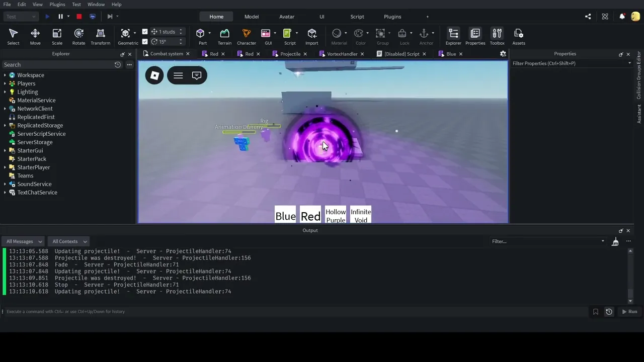Activate the Select tool
This screenshot has height=362, width=644.
13,36
